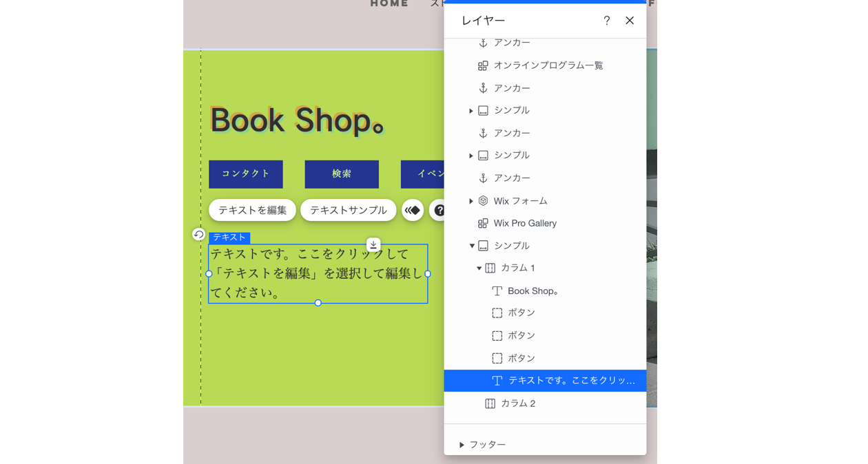868x464 pixels.
Task: Collapse the カラム 1 layer group
Action: click(478, 268)
